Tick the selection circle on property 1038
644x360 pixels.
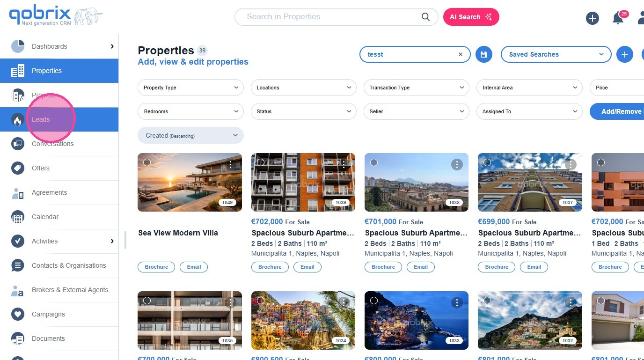pyautogui.click(x=374, y=162)
